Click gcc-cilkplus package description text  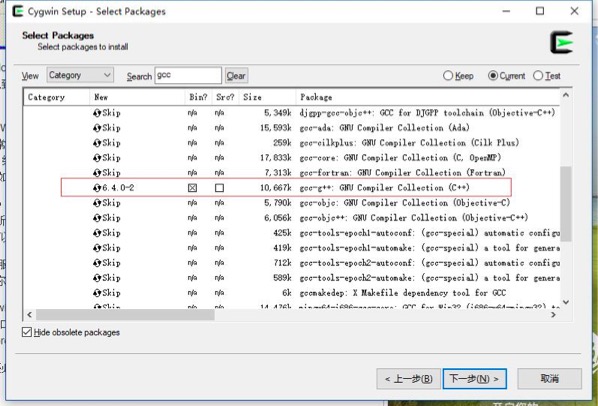pyautogui.click(x=409, y=143)
